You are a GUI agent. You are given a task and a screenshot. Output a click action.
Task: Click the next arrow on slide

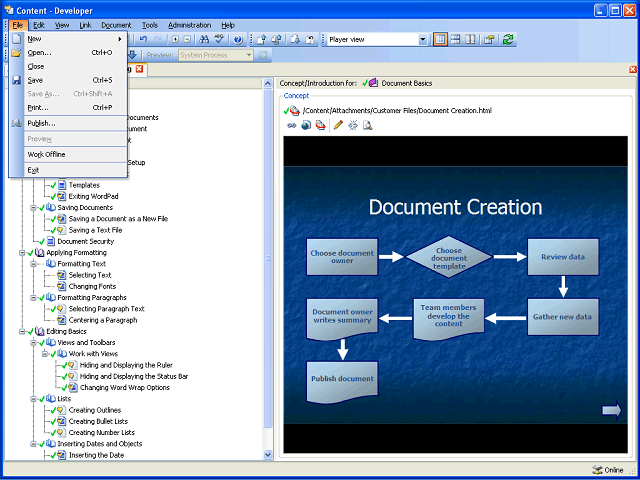[611, 409]
